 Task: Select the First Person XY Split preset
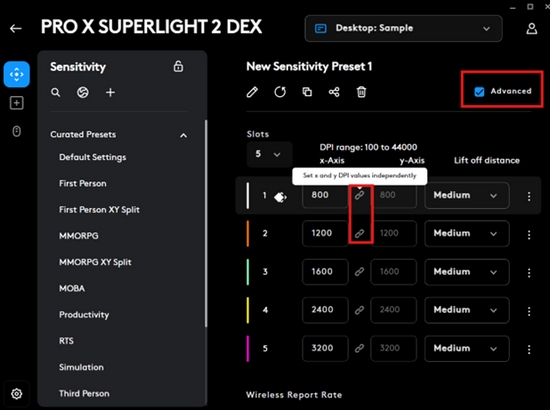click(x=99, y=210)
